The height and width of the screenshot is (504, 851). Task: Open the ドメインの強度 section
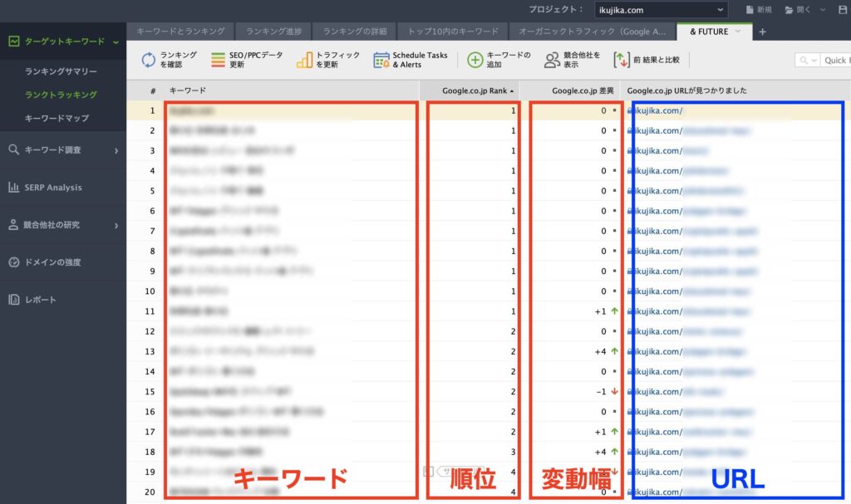pos(63,262)
